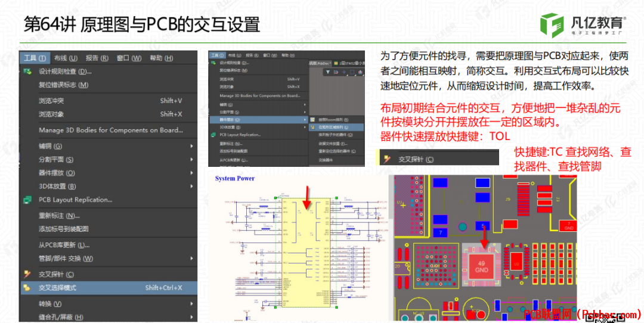Click the selection rectangle icon in the PCB toolbar
This screenshot has height=323, width=644.
click(x=352, y=72)
